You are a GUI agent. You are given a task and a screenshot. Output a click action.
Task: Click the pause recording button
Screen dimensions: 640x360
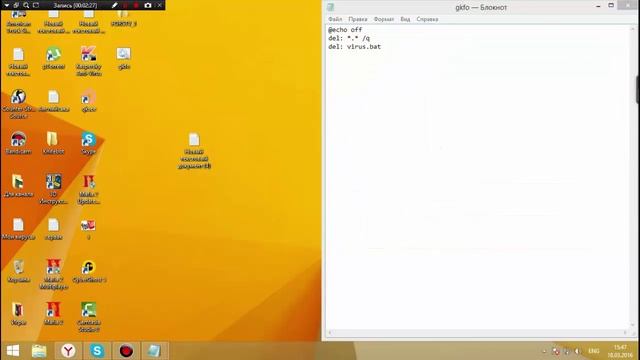(x=126, y=5)
